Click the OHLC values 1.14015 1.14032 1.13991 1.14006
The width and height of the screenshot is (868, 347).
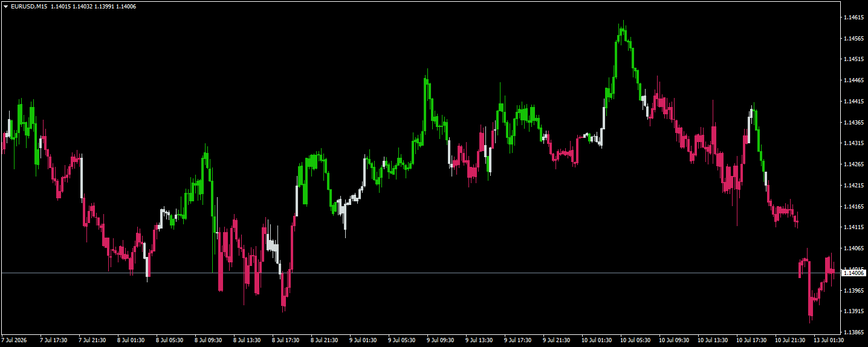(x=94, y=6)
